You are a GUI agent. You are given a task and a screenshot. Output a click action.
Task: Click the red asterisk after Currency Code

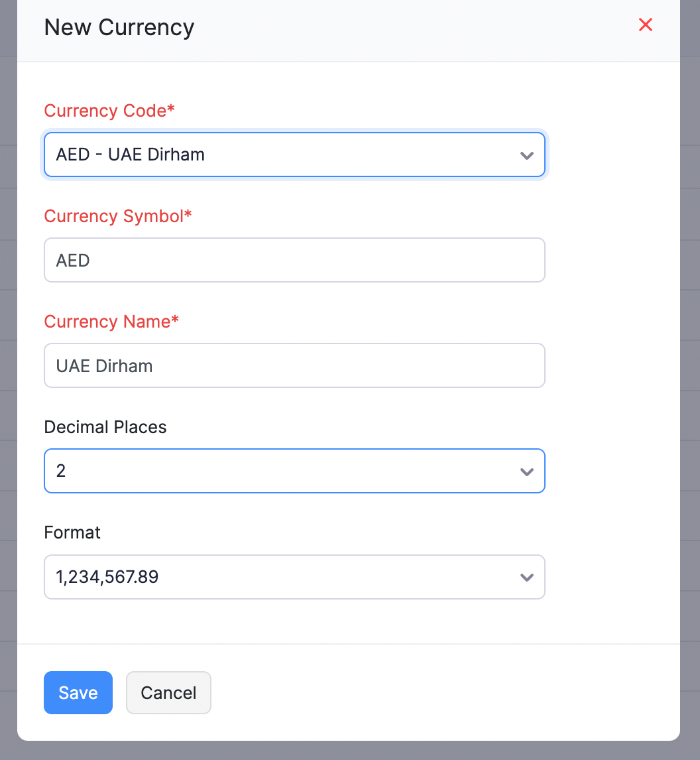[x=171, y=110]
